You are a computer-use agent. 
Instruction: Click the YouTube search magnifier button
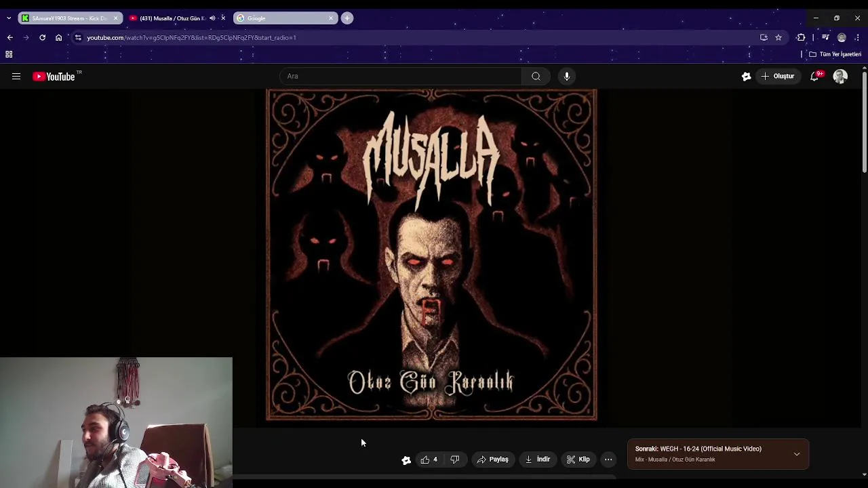click(536, 76)
